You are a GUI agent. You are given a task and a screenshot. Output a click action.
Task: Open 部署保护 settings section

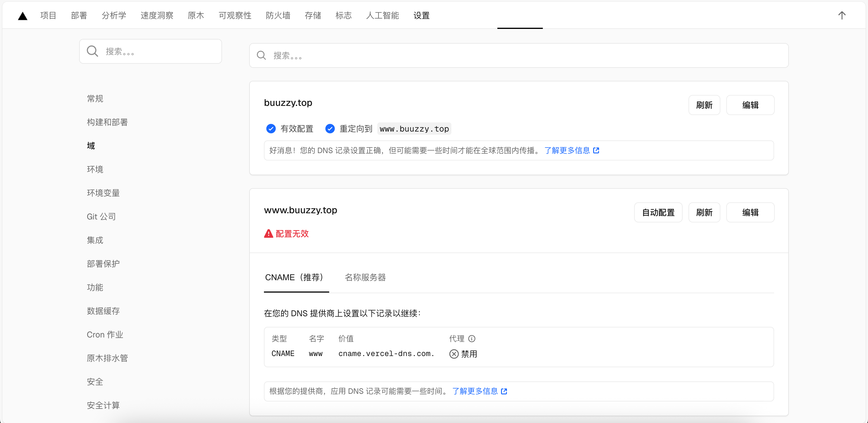103,264
